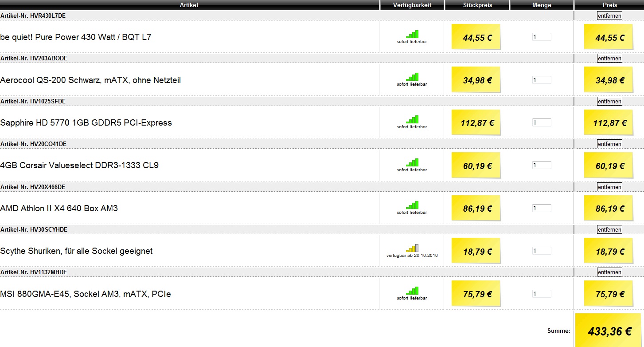Click availability bars icon for Aerocool QS-200
The width and height of the screenshot is (644, 347).
coord(412,77)
